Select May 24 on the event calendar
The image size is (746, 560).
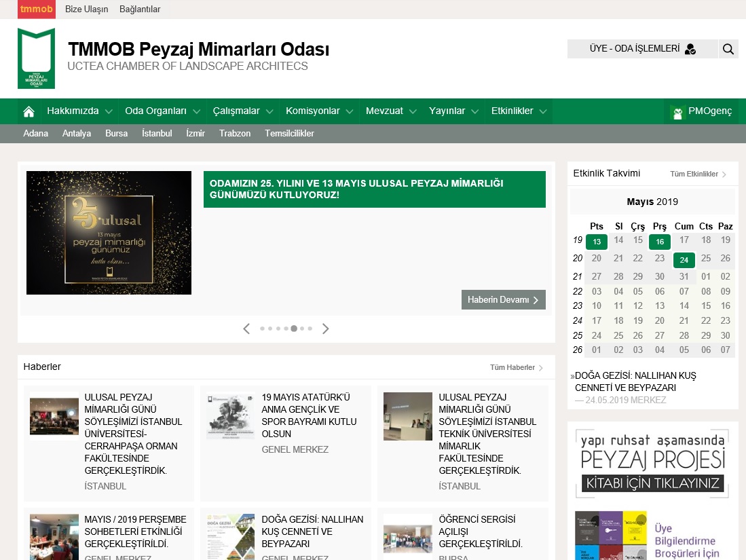[x=684, y=260]
